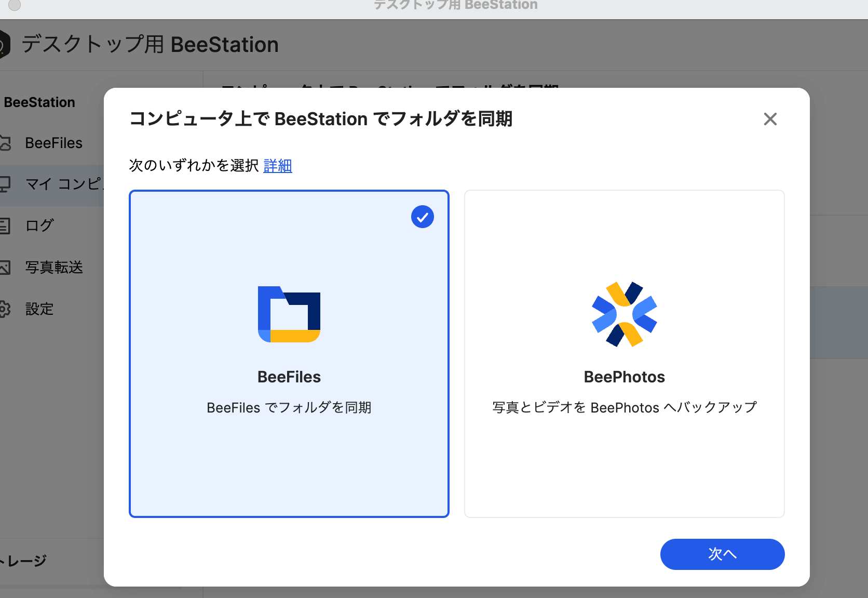Image resolution: width=868 pixels, height=598 pixels.
Task: Click the 次へ next button
Action: (723, 554)
